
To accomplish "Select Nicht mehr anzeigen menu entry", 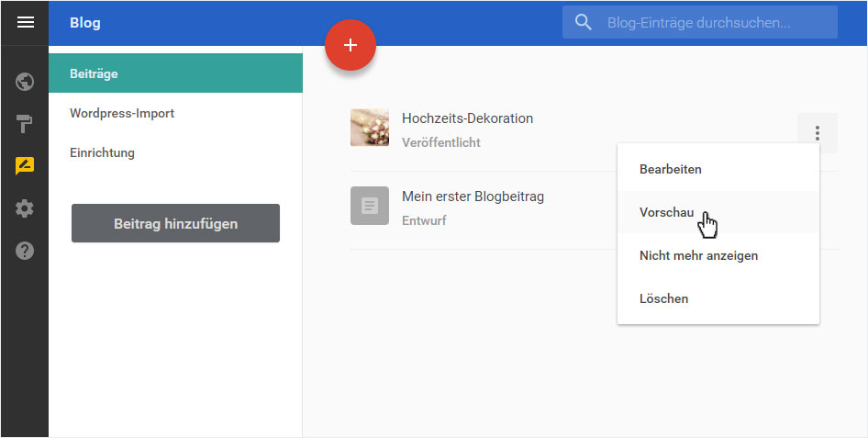I will (x=718, y=256).
